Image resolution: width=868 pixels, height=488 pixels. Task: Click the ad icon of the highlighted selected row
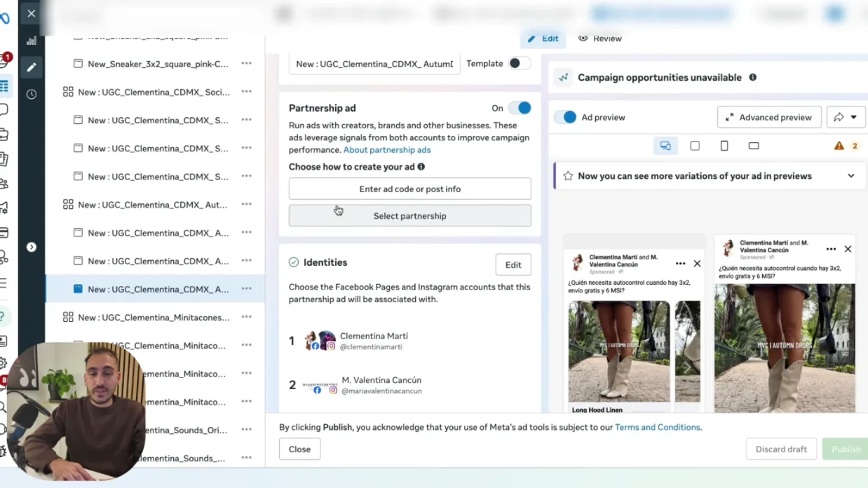(x=78, y=289)
